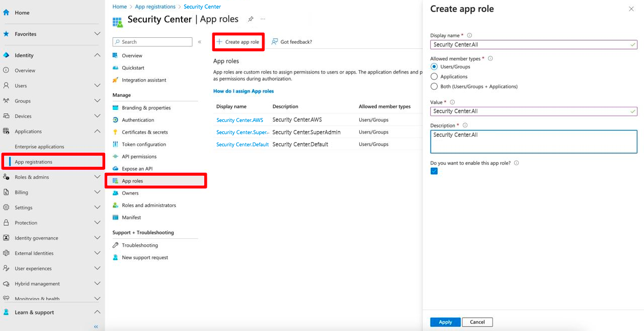Expand the Roles & admins section
644x331 pixels.
(97, 177)
